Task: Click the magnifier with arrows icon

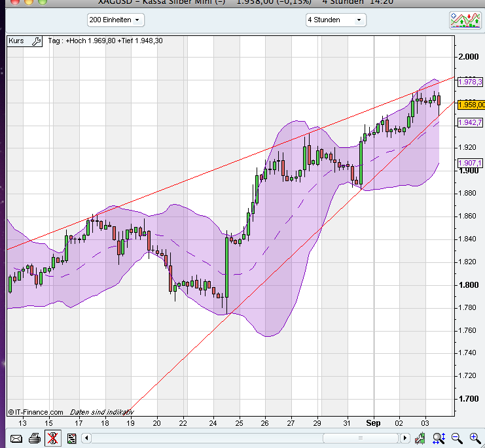Action: (x=439, y=438)
